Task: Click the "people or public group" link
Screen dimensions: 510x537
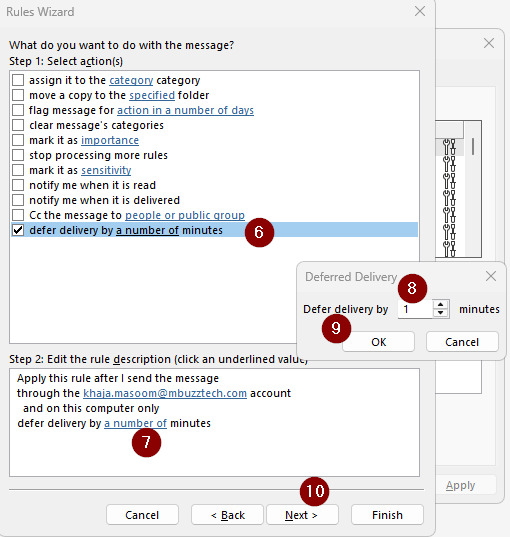Action: tap(185, 215)
